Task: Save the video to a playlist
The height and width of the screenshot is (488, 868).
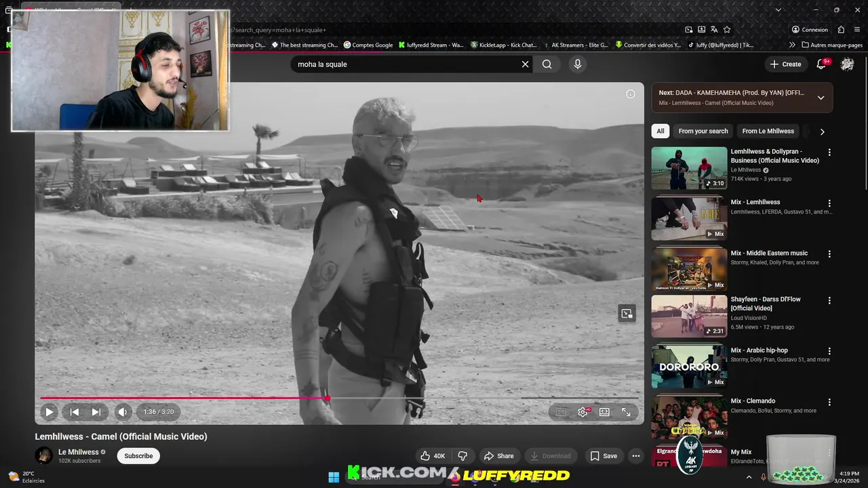Action: tap(603, 456)
